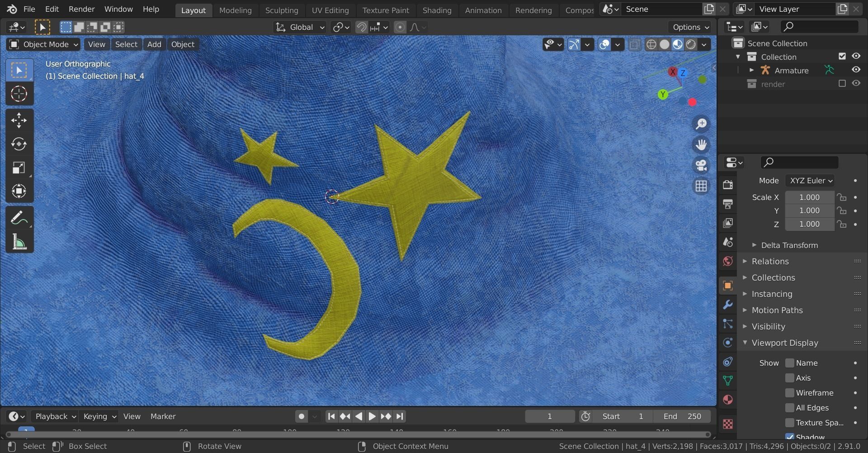Open the Marker menu in timeline
Viewport: 868px width, 453px height.
pyautogui.click(x=163, y=416)
